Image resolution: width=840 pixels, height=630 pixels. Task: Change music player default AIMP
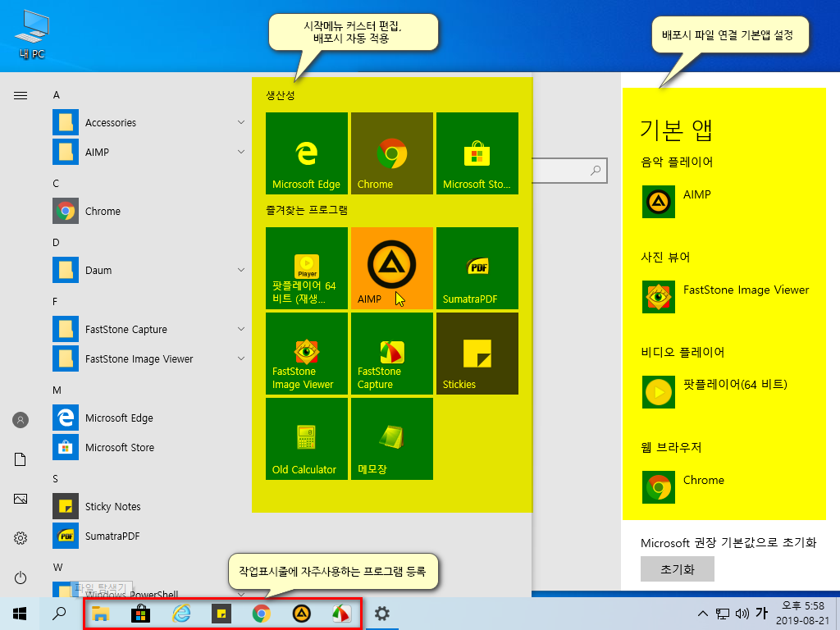[x=678, y=202]
